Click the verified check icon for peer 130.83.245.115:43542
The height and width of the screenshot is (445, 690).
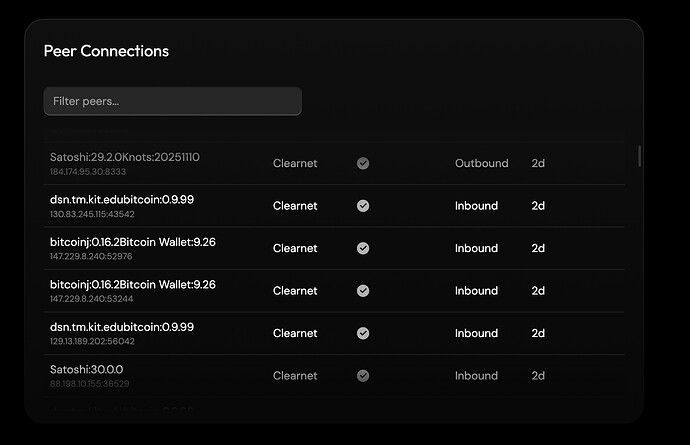pos(363,206)
